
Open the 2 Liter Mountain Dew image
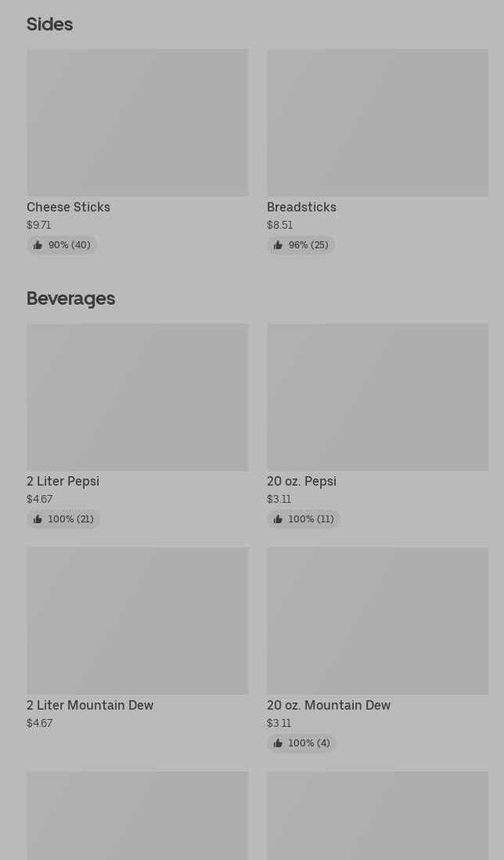(x=137, y=620)
